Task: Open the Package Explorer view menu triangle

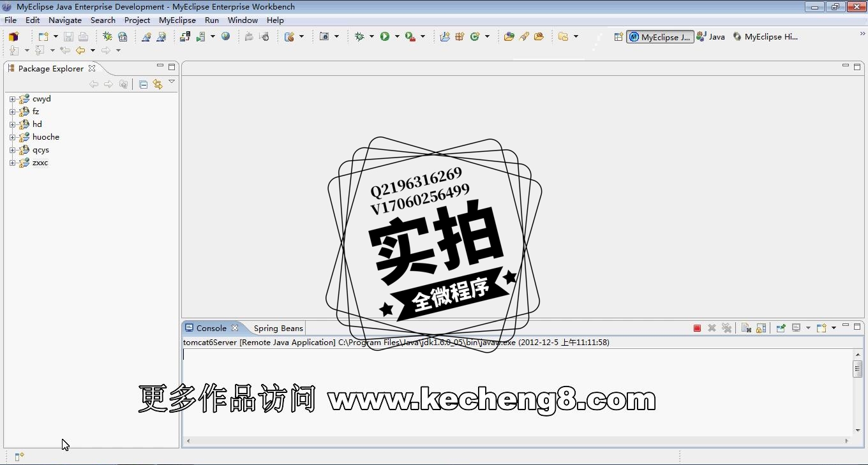Action: pyautogui.click(x=172, y=82)
